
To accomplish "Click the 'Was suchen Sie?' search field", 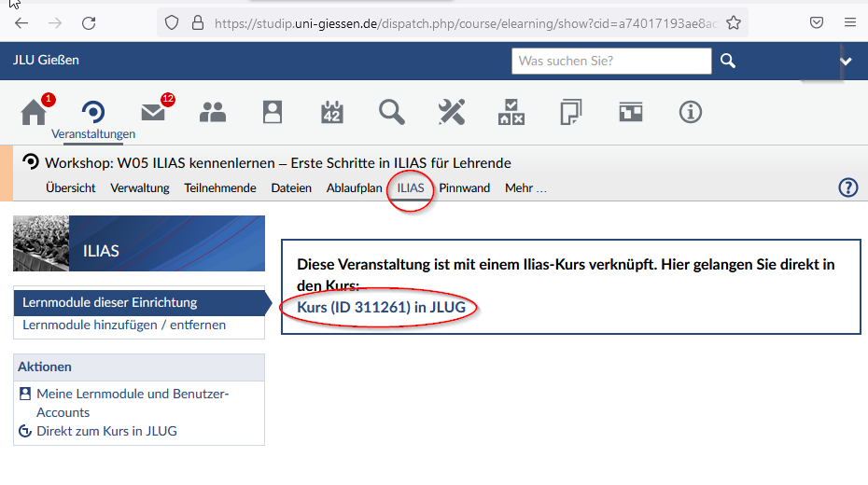I will [611, 62].
